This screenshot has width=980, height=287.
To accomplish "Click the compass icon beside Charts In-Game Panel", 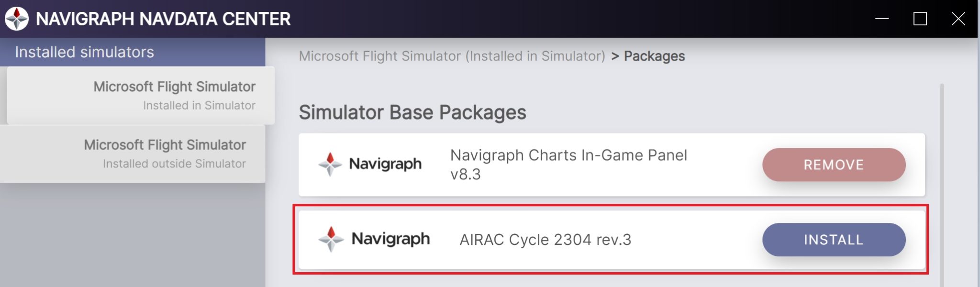I will (x=330, y=164).
